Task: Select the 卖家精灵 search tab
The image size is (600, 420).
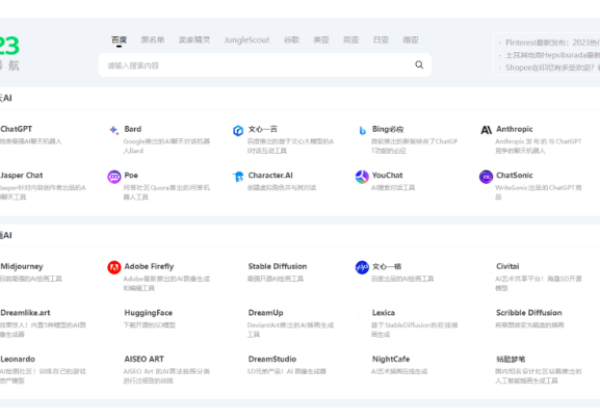Action: 194,40
